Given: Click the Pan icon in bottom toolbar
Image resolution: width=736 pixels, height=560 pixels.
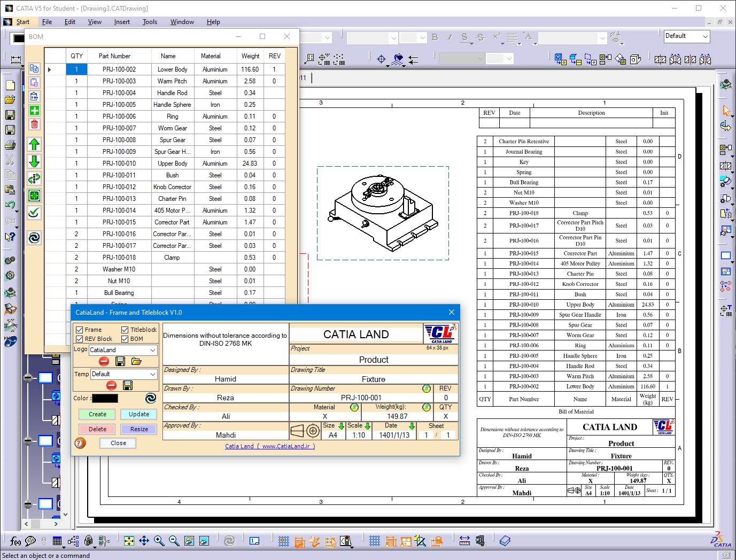Looking at the screenshot, I should (x=144, y=541).
